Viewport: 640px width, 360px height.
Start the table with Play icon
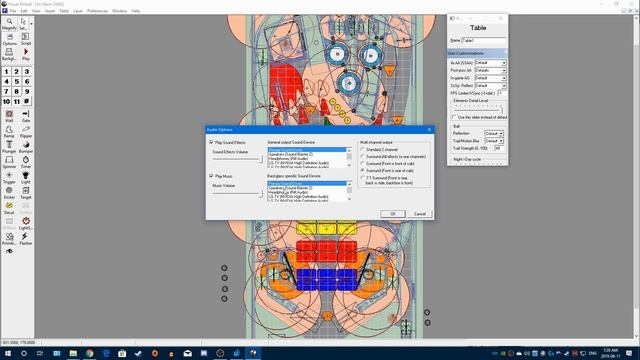point(25,54)
